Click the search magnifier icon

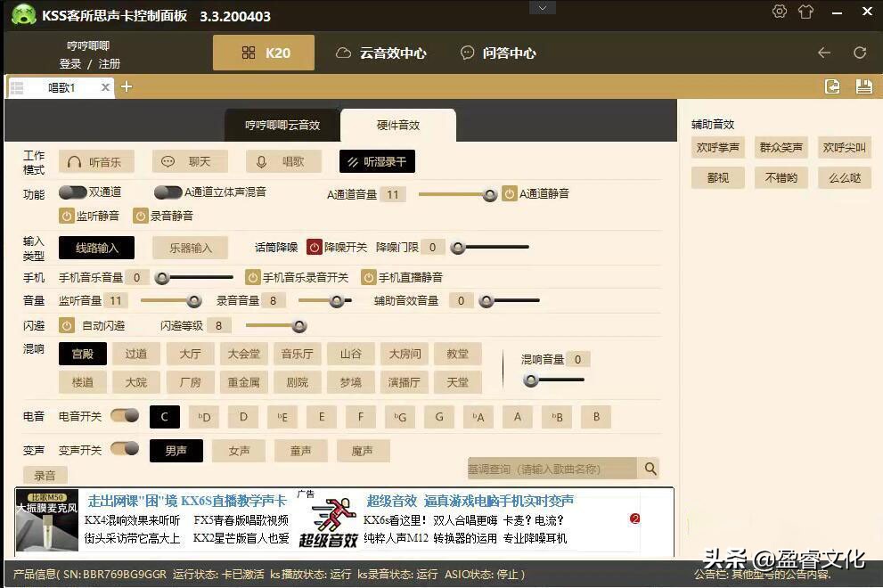click(x=650, y=468)
